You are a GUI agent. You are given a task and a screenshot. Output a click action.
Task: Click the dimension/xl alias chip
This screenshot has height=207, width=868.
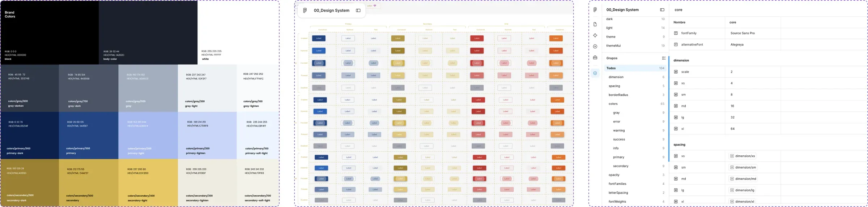point(742,202)
